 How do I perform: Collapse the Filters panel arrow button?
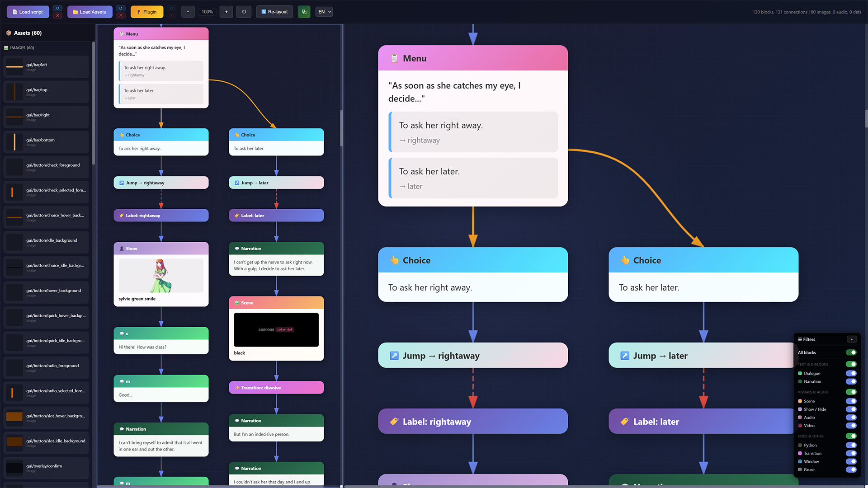851,339
